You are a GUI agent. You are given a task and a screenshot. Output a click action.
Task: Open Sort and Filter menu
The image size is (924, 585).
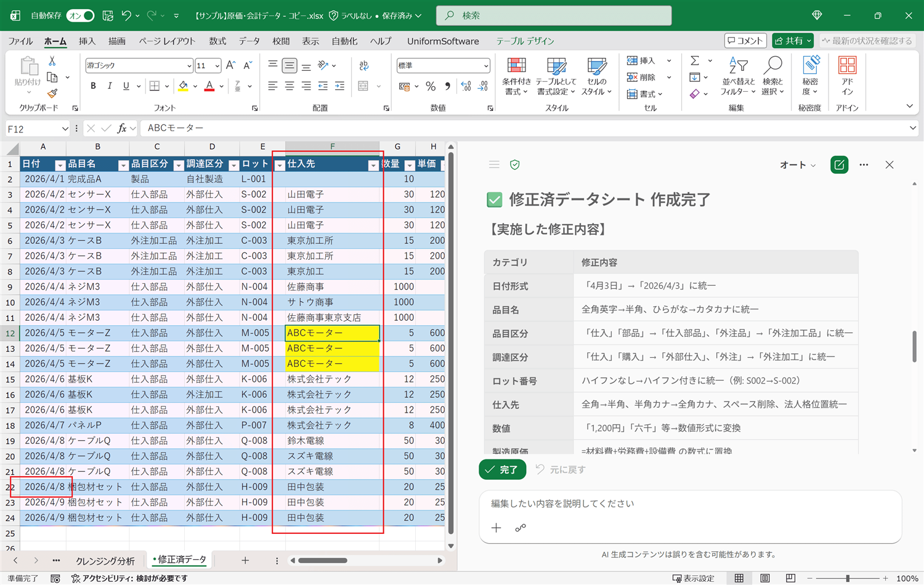point(738,76)
